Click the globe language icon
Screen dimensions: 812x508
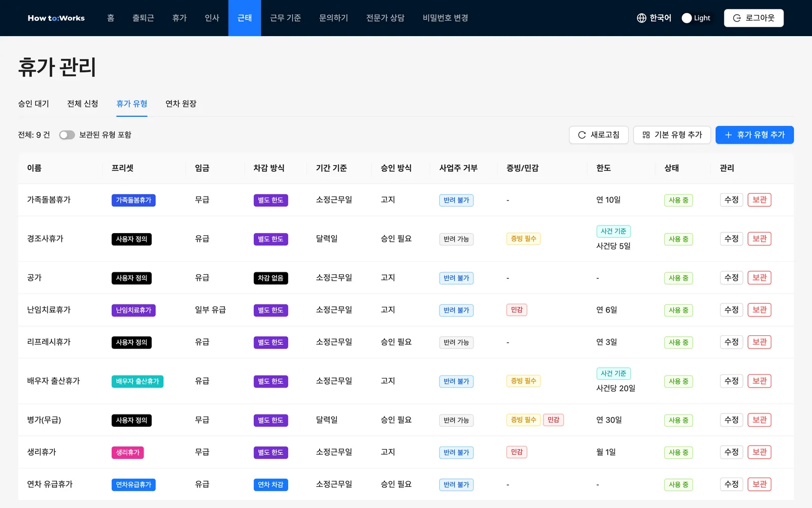click(x=641, y=18)
